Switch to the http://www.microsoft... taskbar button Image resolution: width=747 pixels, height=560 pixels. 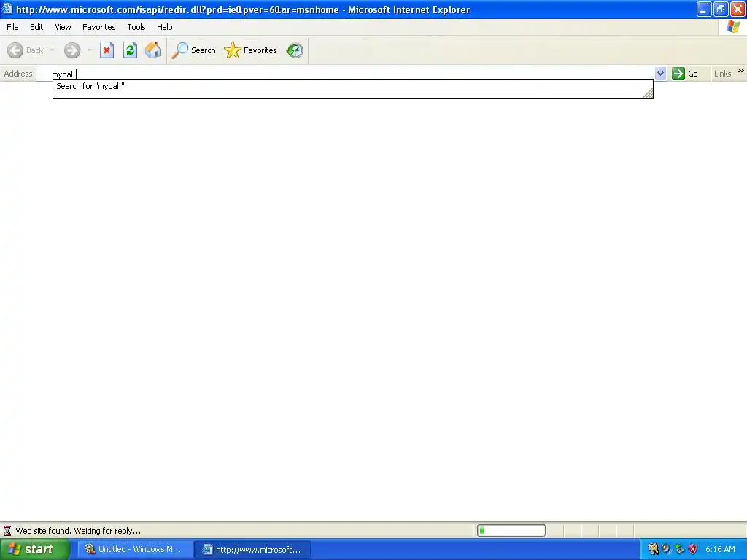[254, 550]
